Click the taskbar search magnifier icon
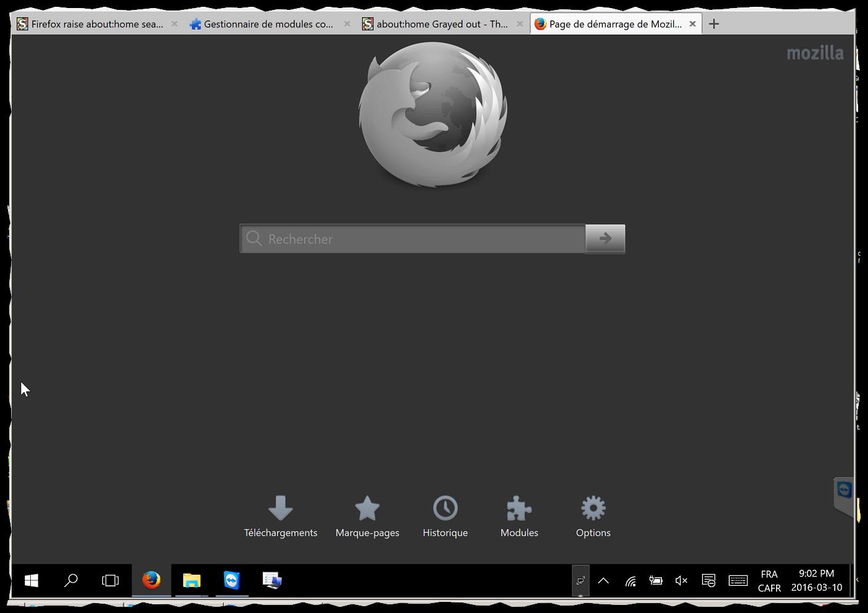This screenshot has height=613, width=868. pyautogui.click(x=71, y=580)
